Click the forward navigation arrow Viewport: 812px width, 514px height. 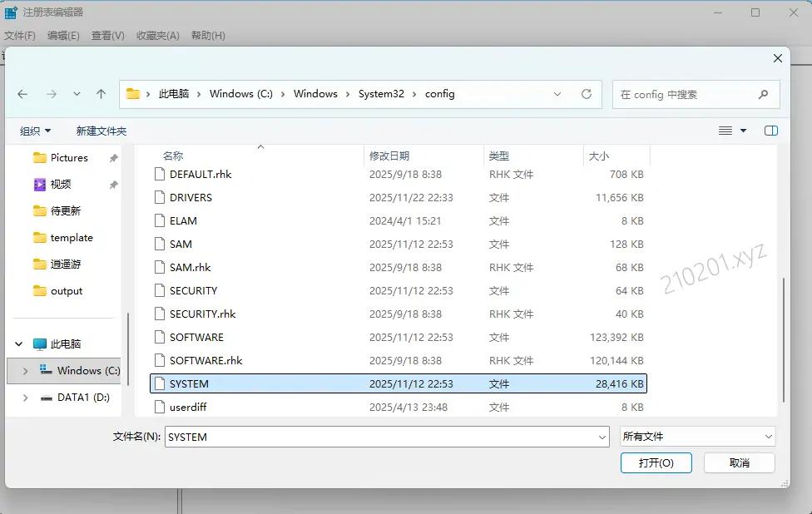(x=49, y=94)
